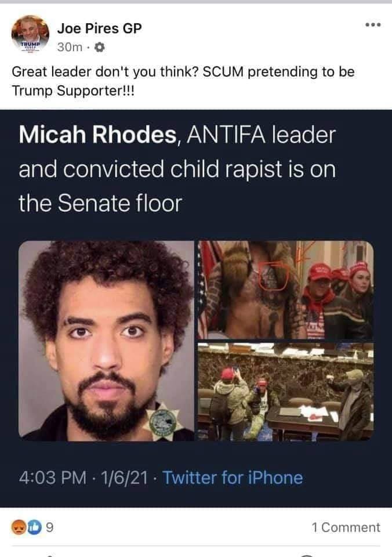Click the caption starting Great leader
Image resolution: width=392 pixels, height=557 pixels.
(183, 81)
